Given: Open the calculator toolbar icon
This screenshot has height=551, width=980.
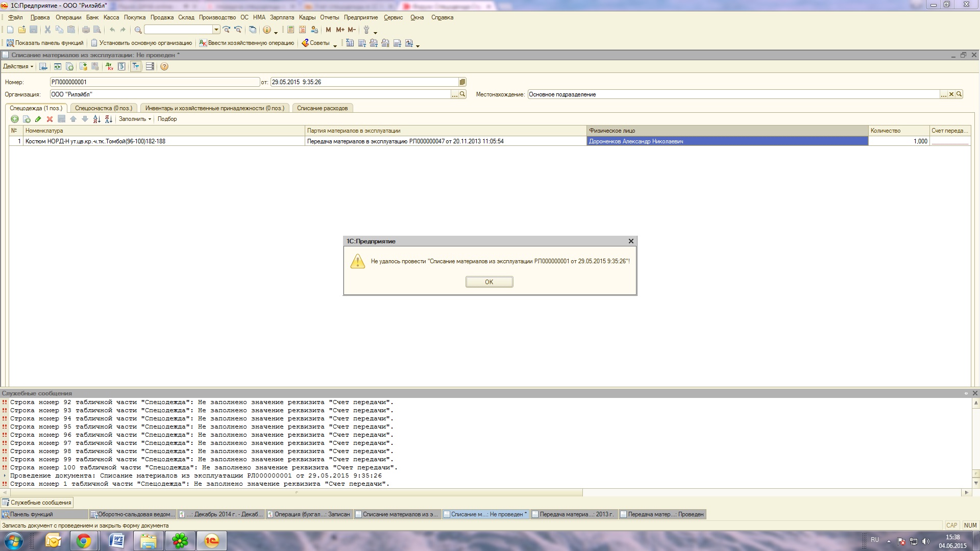Looking at the screenshot, I should pos(290,30).
